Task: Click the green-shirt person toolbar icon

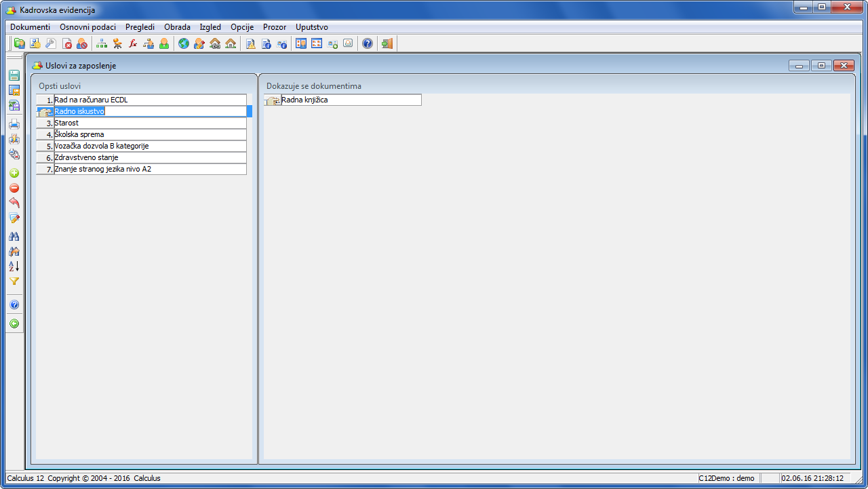Action: point(164,43)
